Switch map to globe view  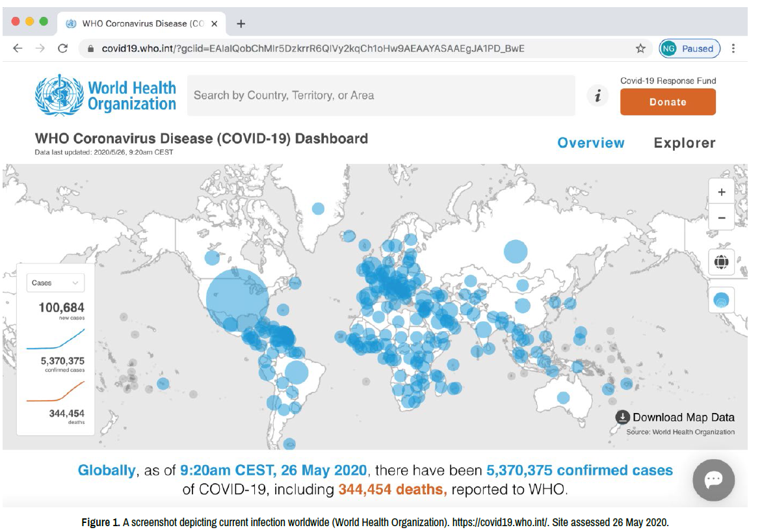pos(721,262)
